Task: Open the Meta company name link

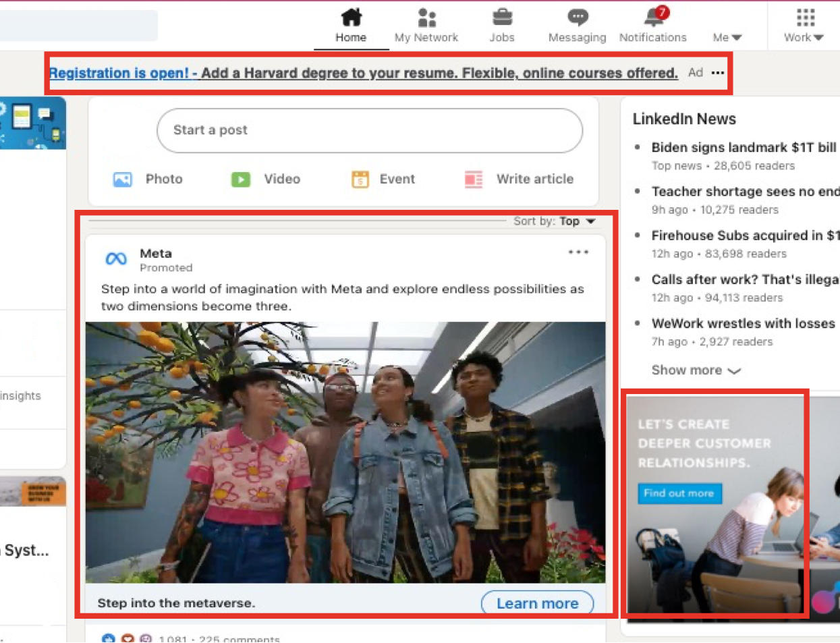Action: point(156,254)
